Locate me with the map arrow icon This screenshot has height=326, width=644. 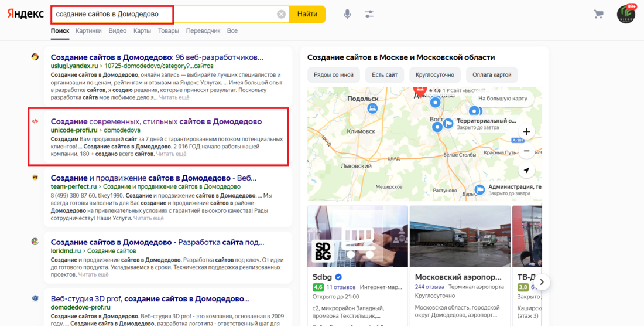pyautogui.click(x=526, y=170)
